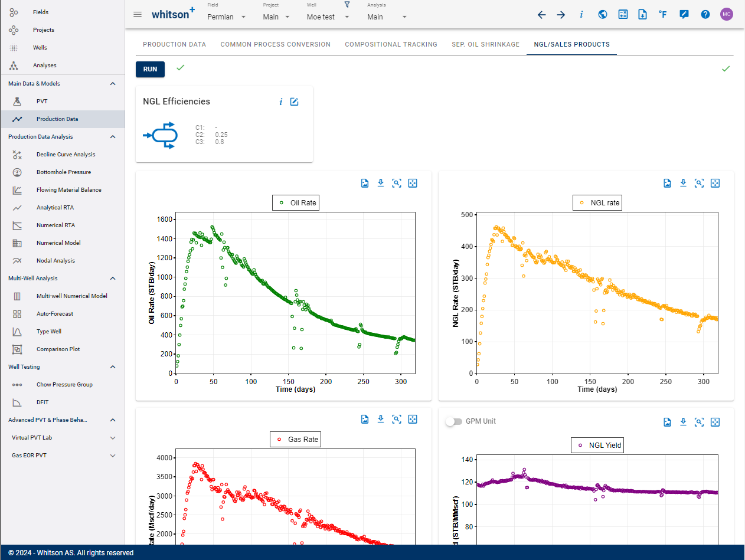This screenshot has height=560, width=745.
Task: Open the Well dropdown showing Moe test
Action: click(328, 17)
